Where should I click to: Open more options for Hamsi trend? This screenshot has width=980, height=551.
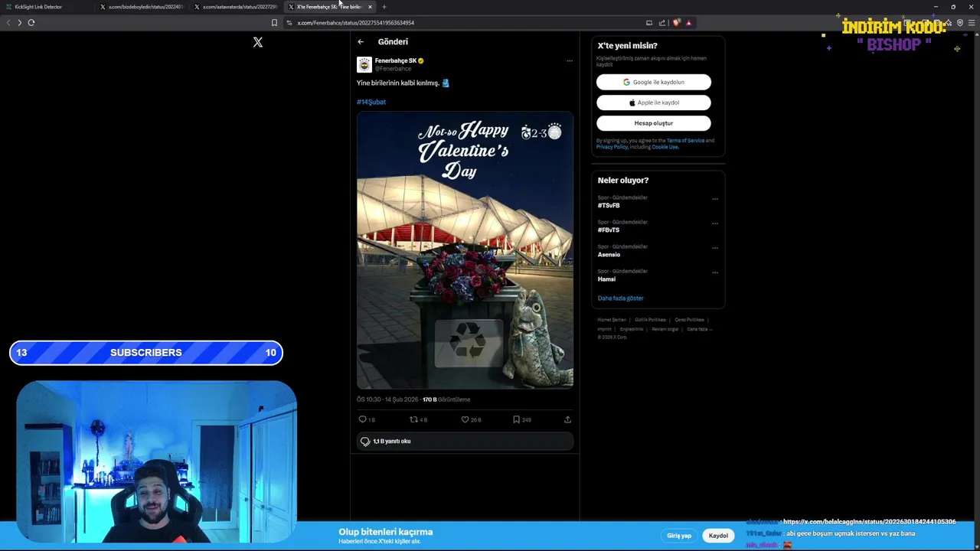715,272
